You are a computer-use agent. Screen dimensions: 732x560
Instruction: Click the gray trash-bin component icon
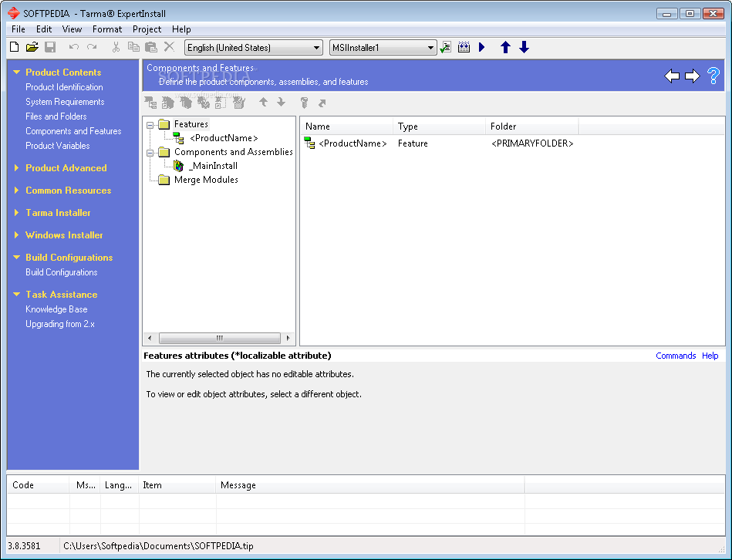pyautogui.click(x=239, y=103)
